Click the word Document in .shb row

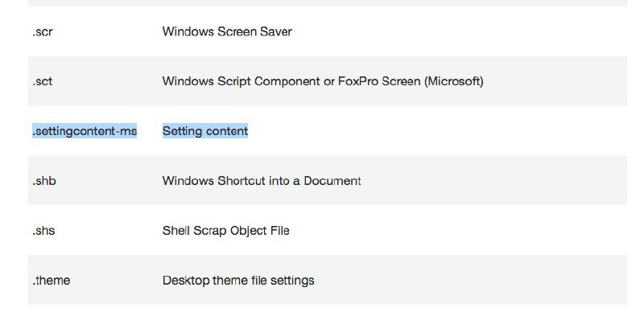coord(332,181)
